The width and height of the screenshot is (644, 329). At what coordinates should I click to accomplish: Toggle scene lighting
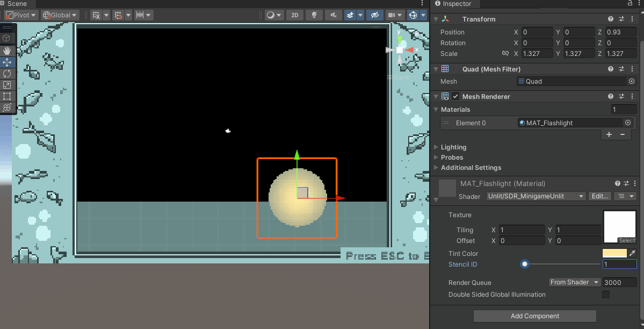tap(314, 15)
